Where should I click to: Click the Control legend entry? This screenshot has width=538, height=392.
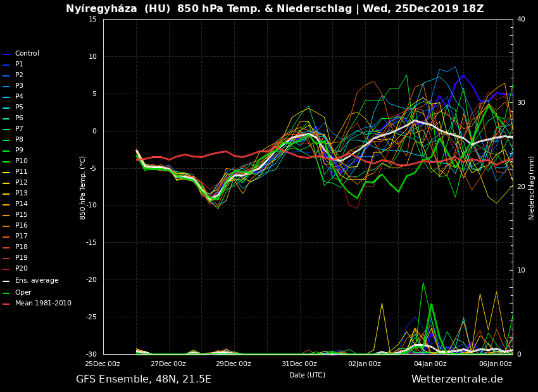point(27,54)
